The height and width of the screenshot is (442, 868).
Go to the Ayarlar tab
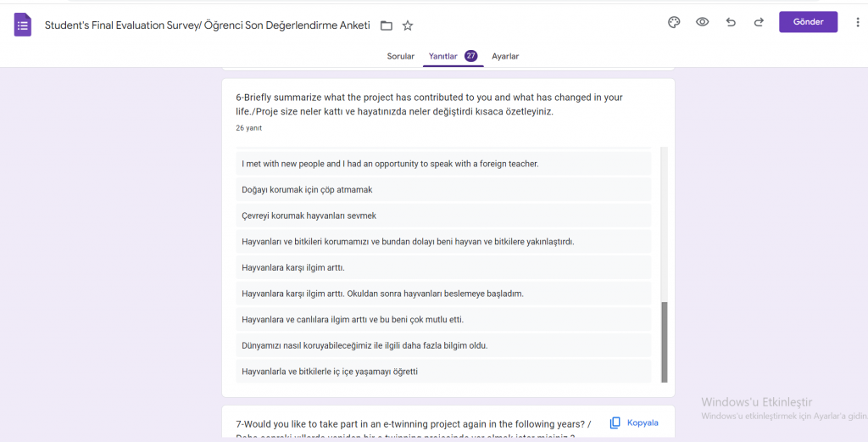coord(505,56)
